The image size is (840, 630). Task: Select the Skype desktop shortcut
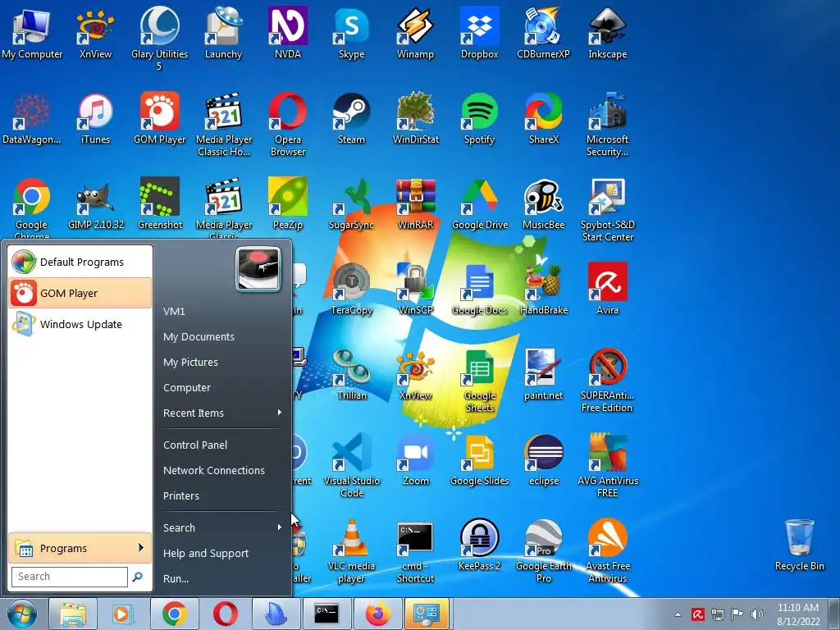(x=351, y=33)
